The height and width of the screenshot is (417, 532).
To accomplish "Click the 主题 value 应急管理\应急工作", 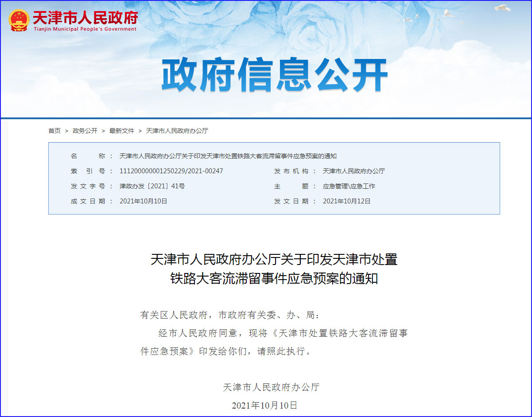I will (x=349, y=186).
